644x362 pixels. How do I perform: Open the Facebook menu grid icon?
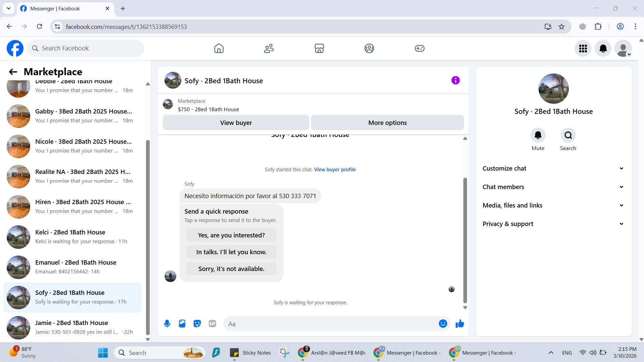(x=583, y=48)
